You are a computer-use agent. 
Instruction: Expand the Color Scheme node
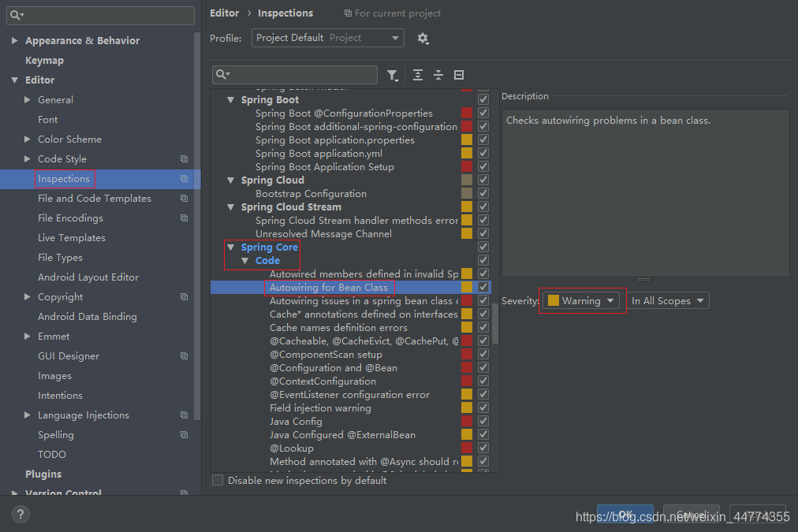click(28, 140)
